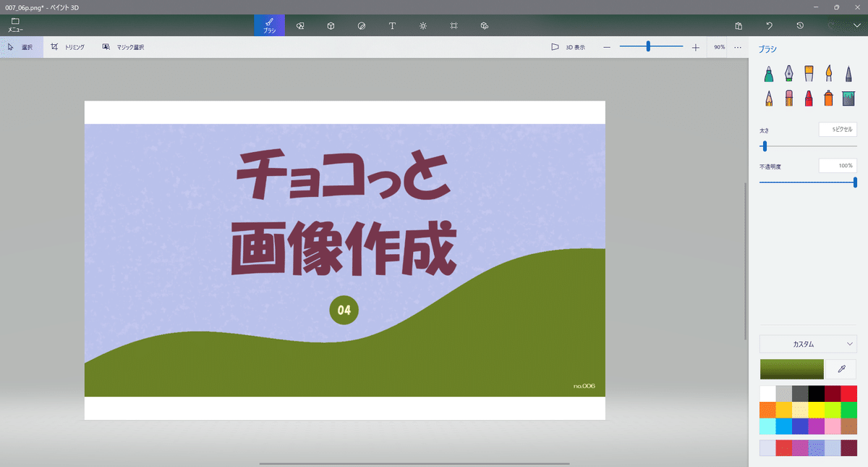Select the Calligraphy pen brush
The width and height of the screenshot is (868, 467).
[x=789, y=73]
